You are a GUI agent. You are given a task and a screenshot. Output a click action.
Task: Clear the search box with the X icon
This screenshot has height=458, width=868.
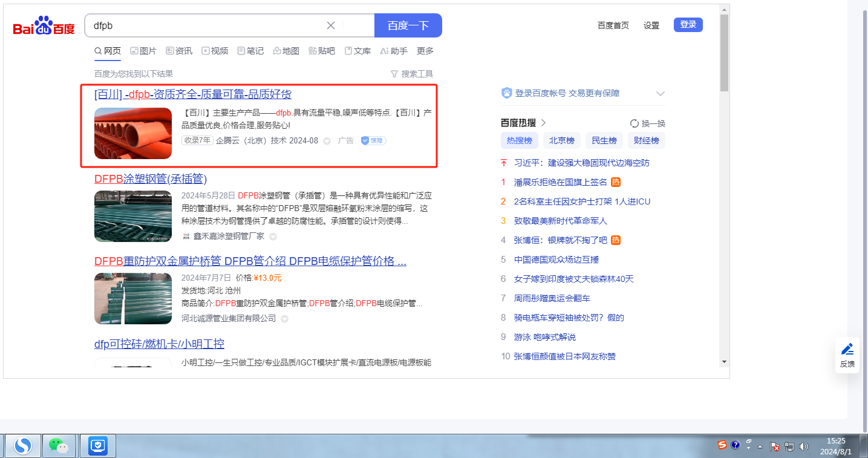click(x=331, y=25)
